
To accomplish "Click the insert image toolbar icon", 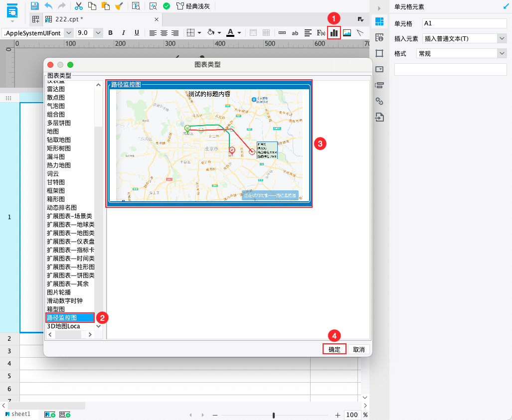I will pyautogui.click(x=347, y=33).
